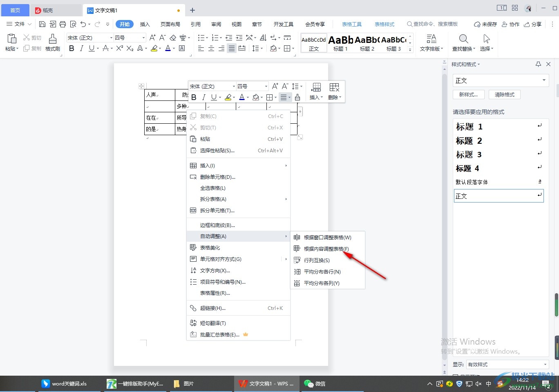The width and height of the screenshot is (559, 392).
Task: Toggle Superscript in the ribbon
Action: pos(119,48)
